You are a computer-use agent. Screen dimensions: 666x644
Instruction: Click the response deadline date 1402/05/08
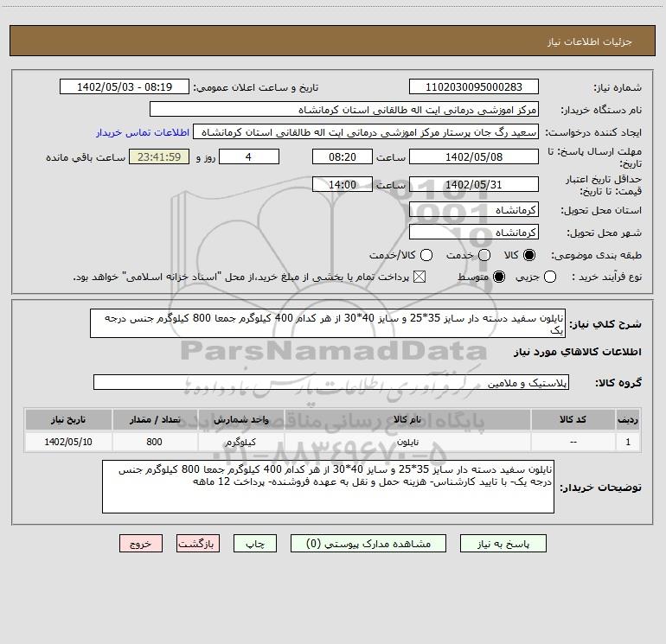pyautogui.click(x=474, y=156)
